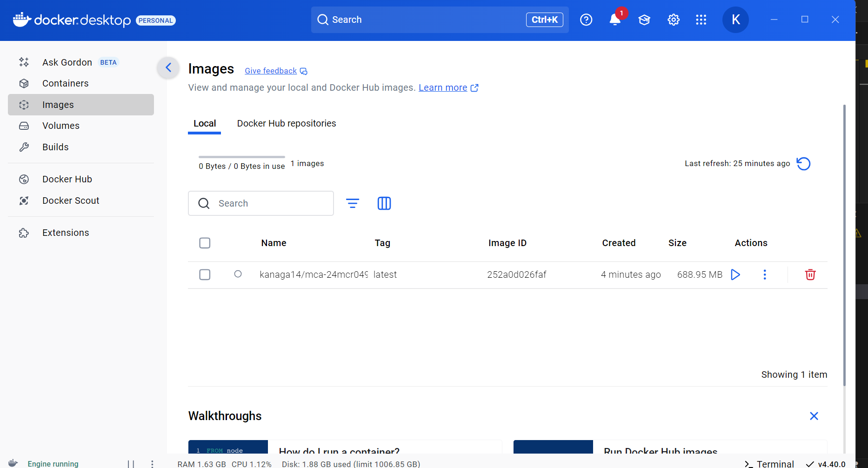Open the Learning center icon
The image size is (868, 468).
coord(644,20)
